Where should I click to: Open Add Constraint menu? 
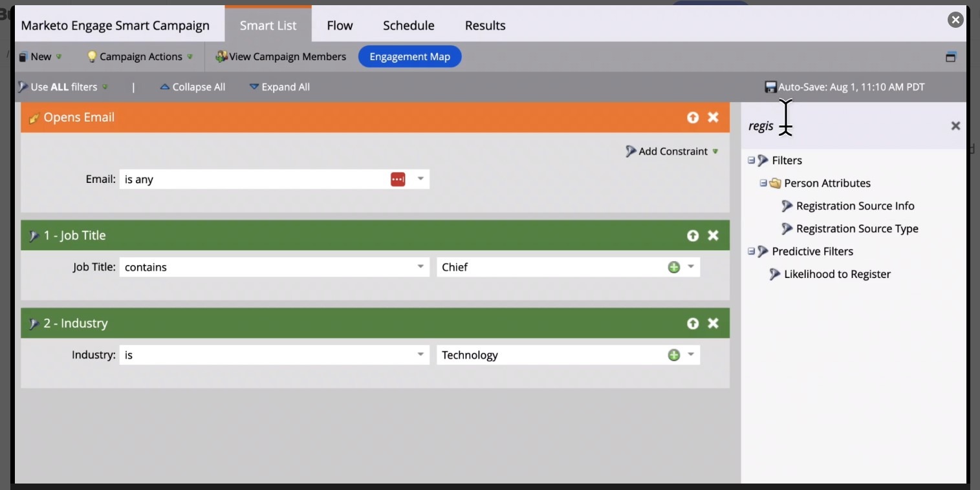click(672, 151)
